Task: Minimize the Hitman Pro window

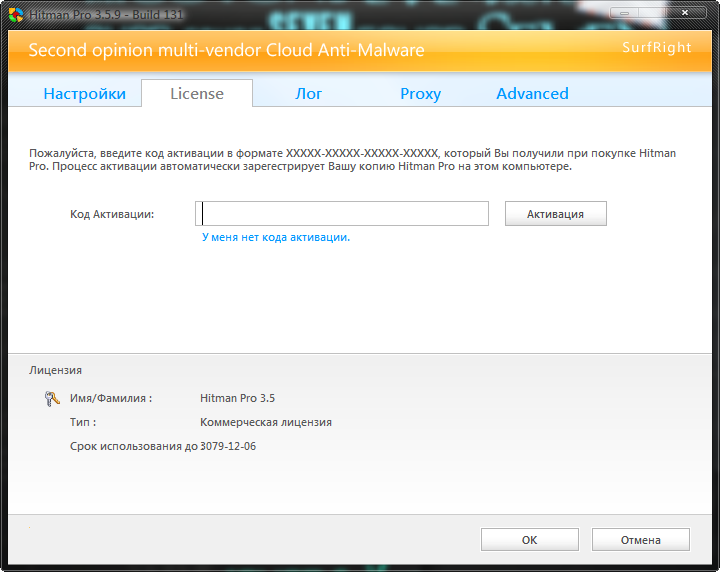Action: coord(624,13)
